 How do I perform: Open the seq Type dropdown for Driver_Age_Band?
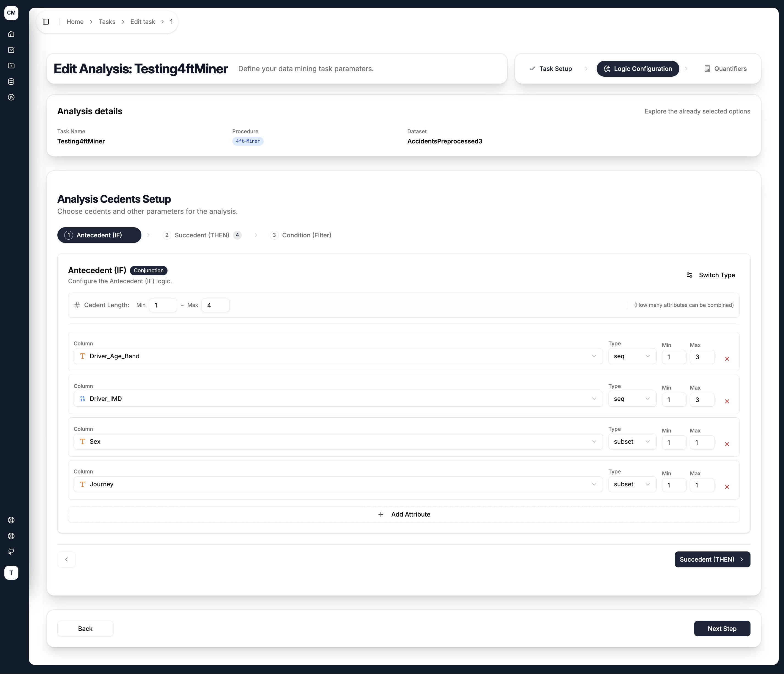[632, 356]
